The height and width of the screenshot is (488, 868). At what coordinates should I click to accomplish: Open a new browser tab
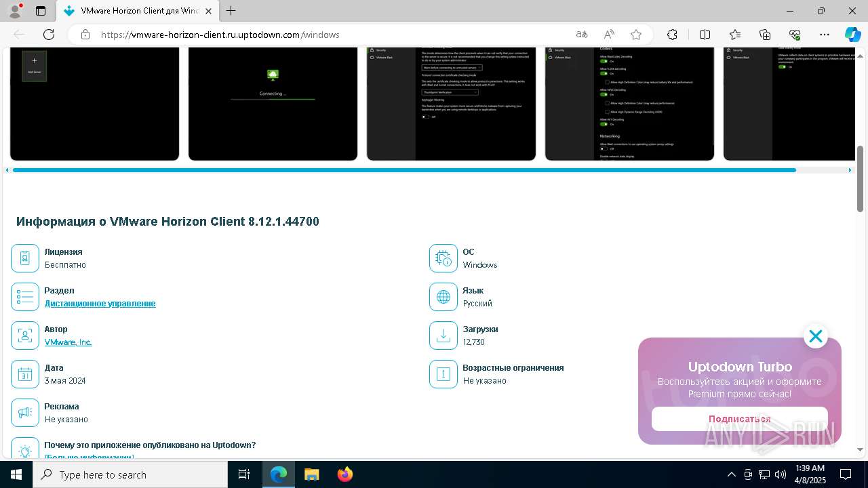point(231,11)
